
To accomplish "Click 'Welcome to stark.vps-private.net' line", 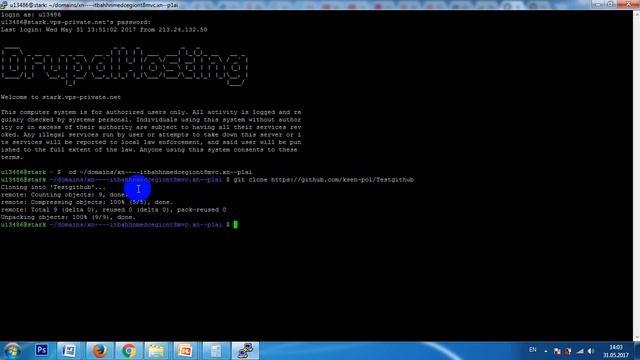I will [x=61, y=97].
